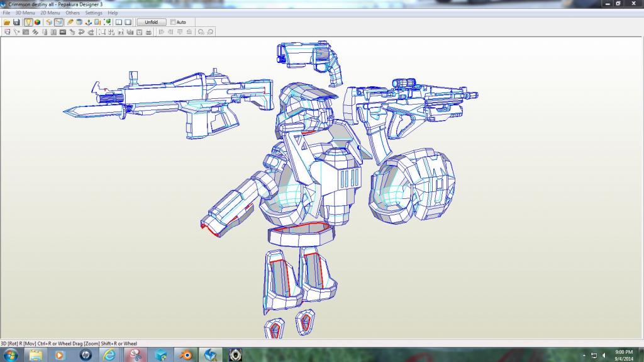This screenshot has height=362, width=644.
Task: Open the Help menu
Action: coord(113,13)
